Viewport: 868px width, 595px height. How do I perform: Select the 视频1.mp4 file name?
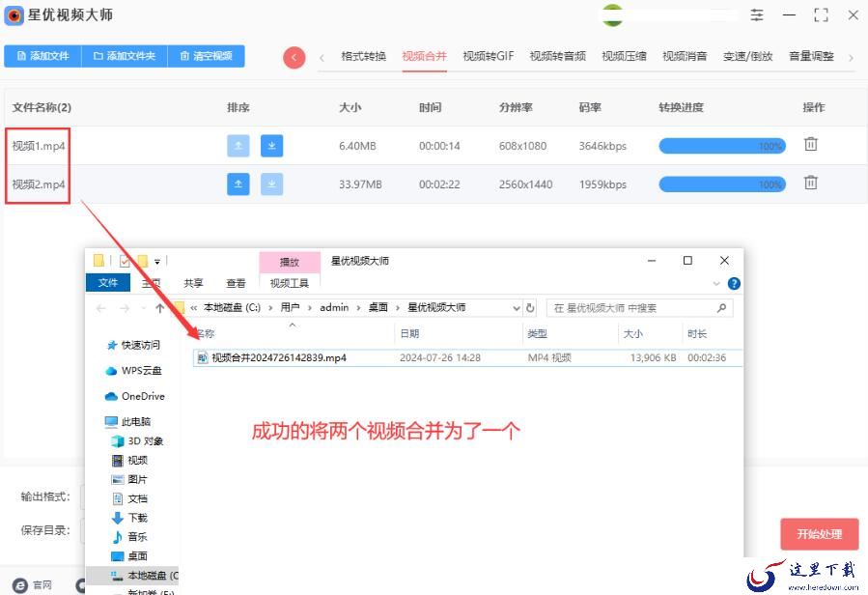pyautogui.click(x=39, y=146)
